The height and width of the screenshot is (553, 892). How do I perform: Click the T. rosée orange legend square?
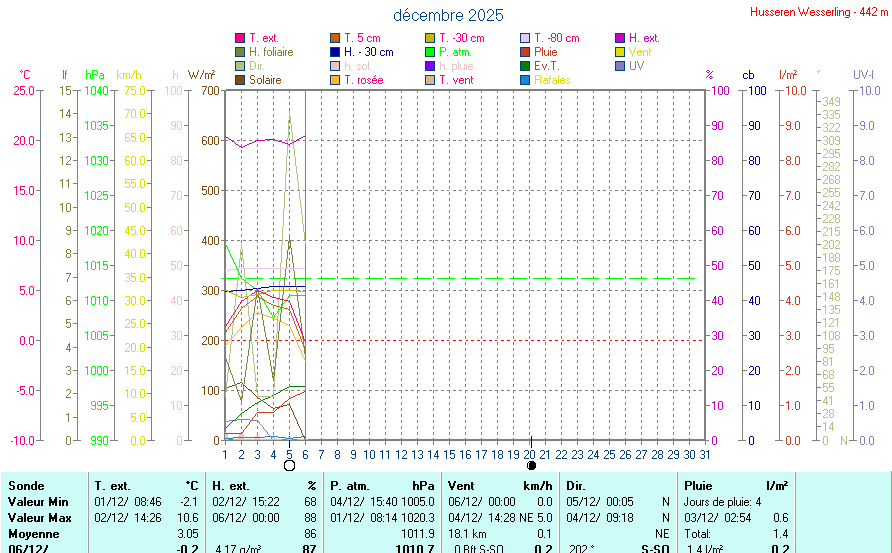[335, 80]
